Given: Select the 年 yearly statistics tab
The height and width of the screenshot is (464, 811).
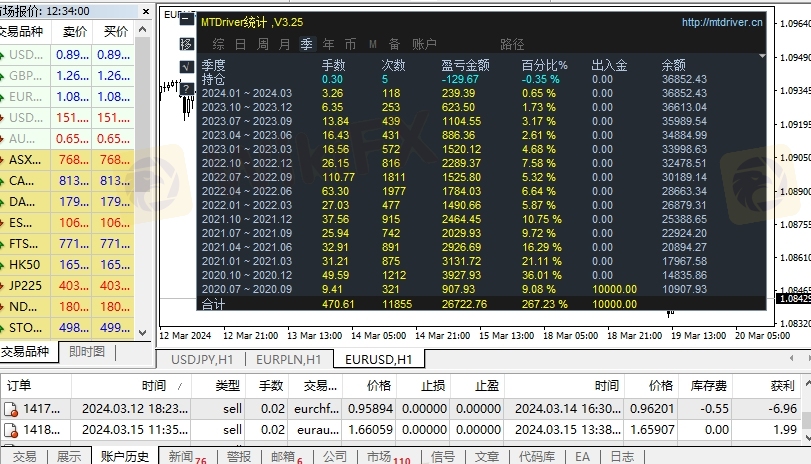Looking at the screenshot, I should 328,44.
